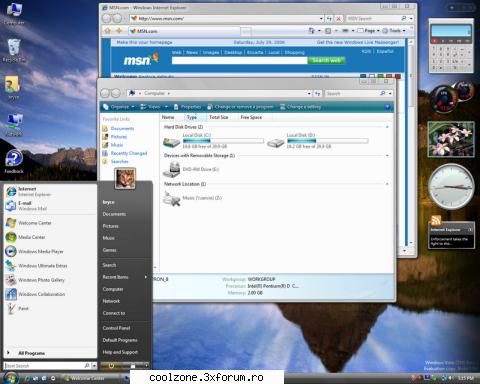Click the power button in Start menu
Screen dimensions: 480x384
[x=111, y=366]
